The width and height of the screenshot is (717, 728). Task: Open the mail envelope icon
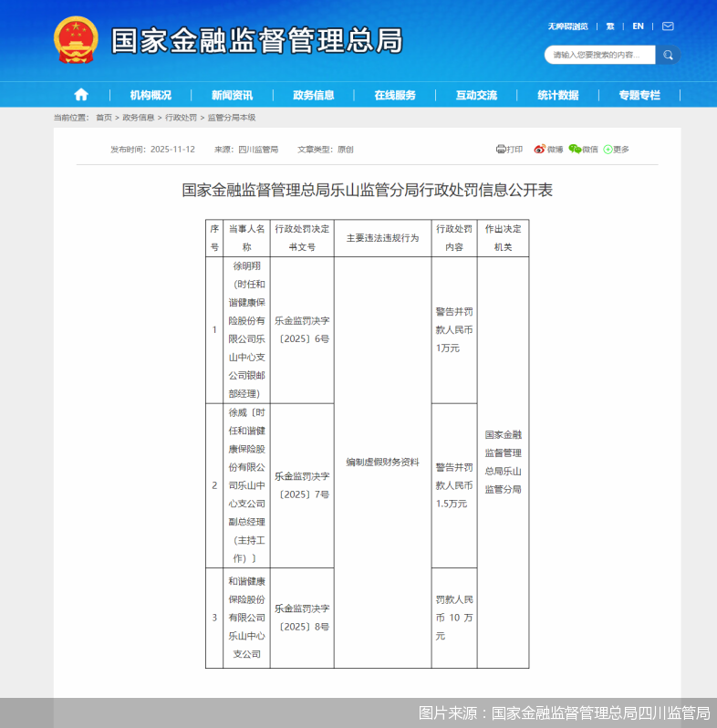click(668, 26)
